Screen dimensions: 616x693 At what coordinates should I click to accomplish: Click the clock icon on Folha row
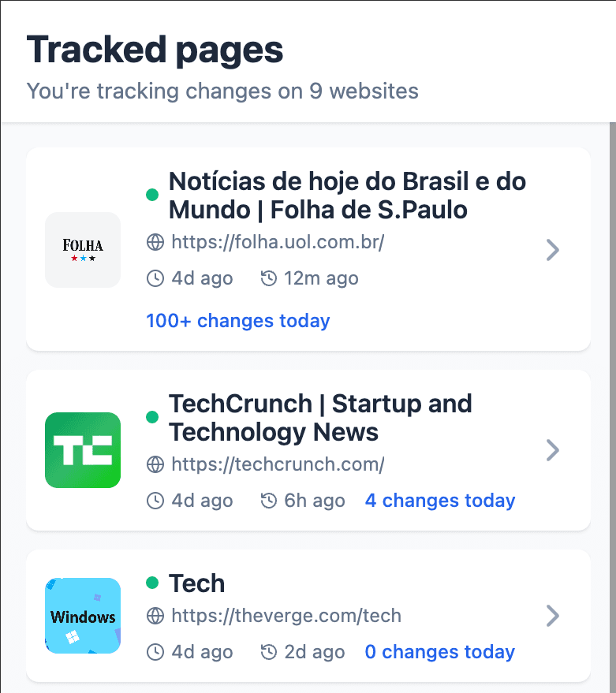pyautogui.click(x=155, y=278)
